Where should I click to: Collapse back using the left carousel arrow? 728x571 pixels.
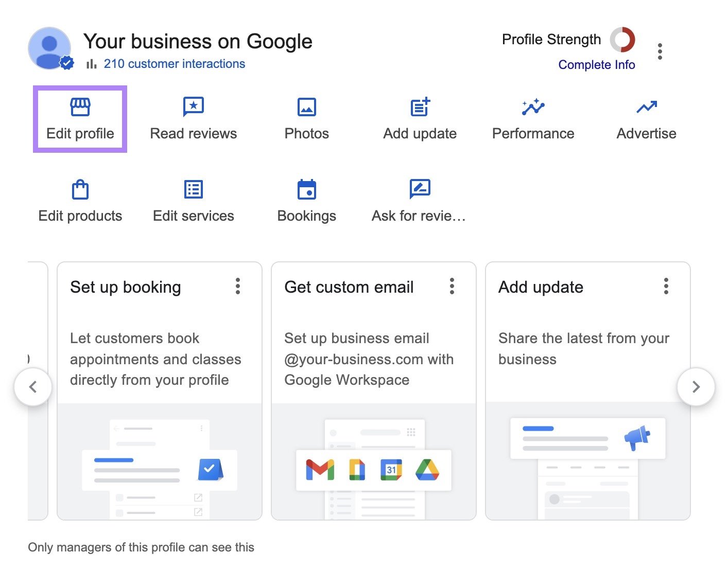(x=33, y=387)
